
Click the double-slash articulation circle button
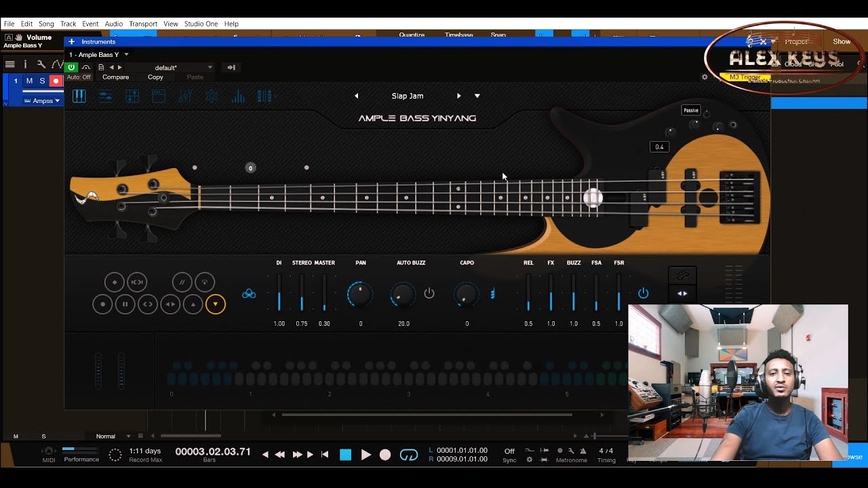pos(182,282)
